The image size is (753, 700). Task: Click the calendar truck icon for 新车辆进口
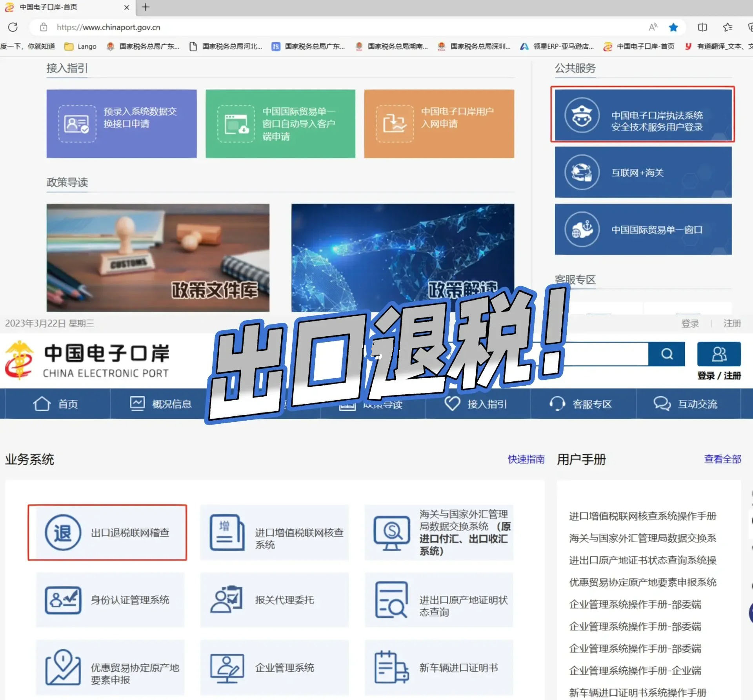click(391, 667)
